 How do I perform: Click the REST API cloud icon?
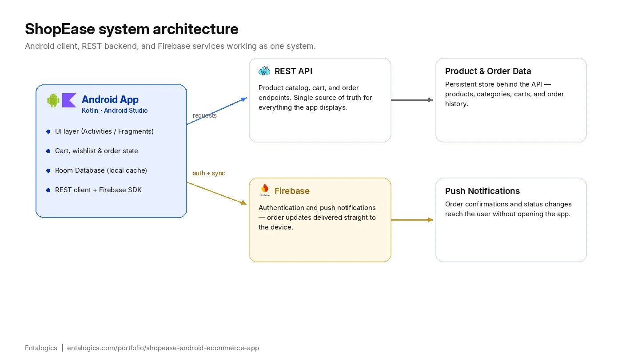pyautogui.click(x=264, y=71)
